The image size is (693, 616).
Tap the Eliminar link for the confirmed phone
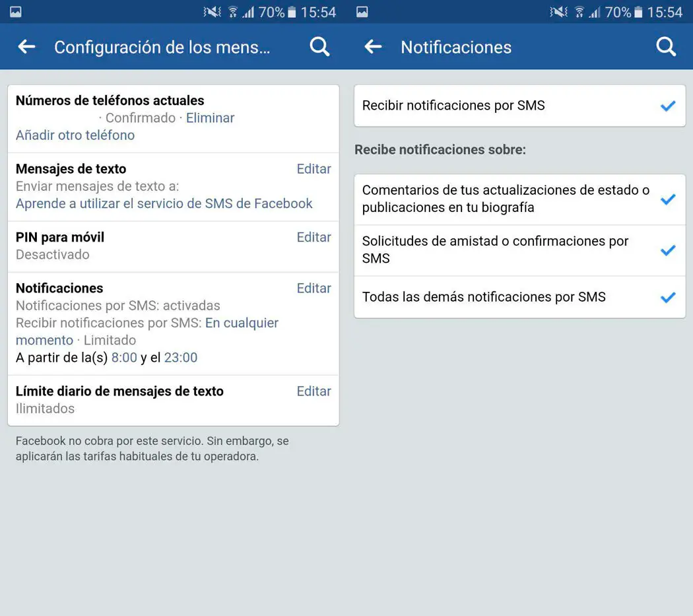(210, 118)
